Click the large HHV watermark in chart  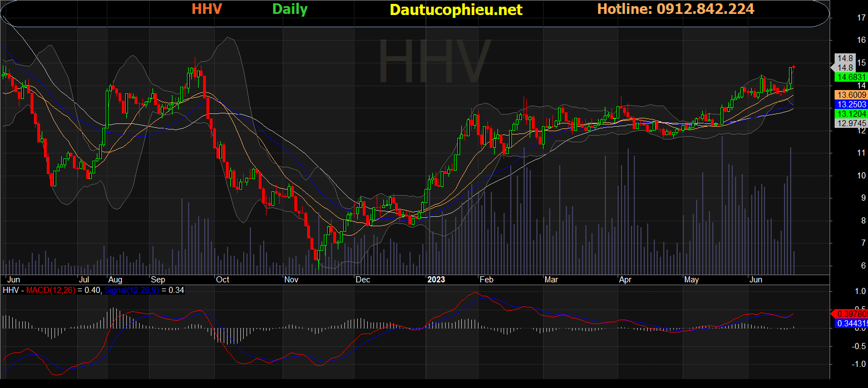(x=434, y=61)
